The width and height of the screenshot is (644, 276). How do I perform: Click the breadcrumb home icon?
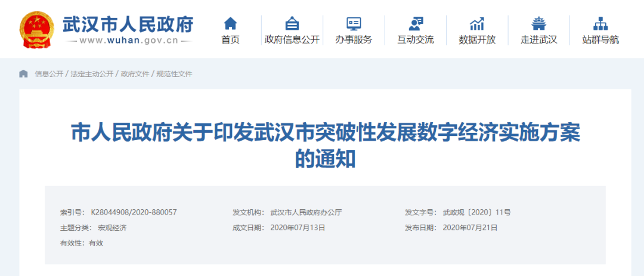point(23,74)
